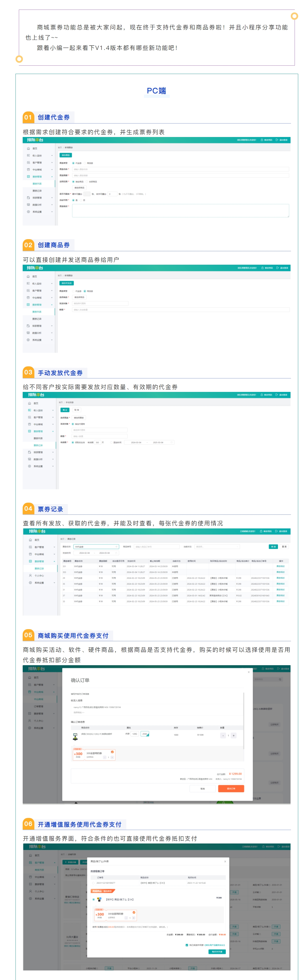Click 修改密码 lock icon in 创建代金券 screenshot header

(x=262, y=140)
